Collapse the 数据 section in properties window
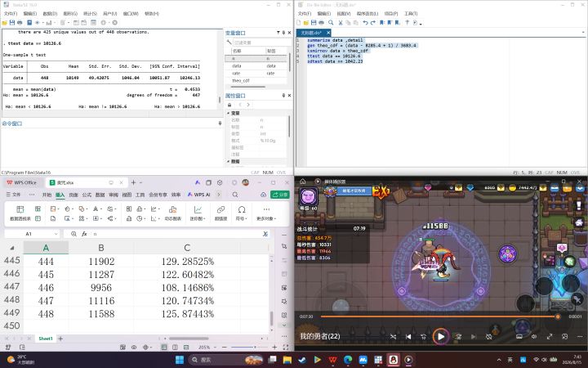Screen dimensions: 588x368 [x=229, y=161]
